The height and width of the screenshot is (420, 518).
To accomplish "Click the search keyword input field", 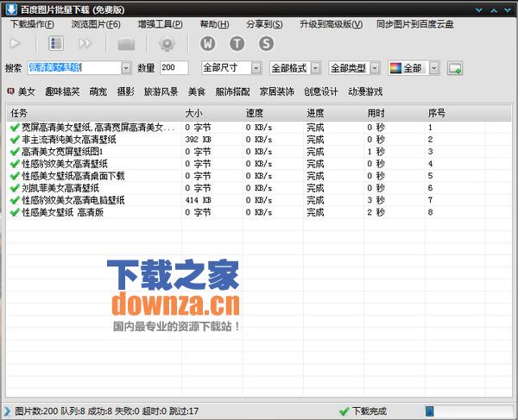I will [74, 68].
